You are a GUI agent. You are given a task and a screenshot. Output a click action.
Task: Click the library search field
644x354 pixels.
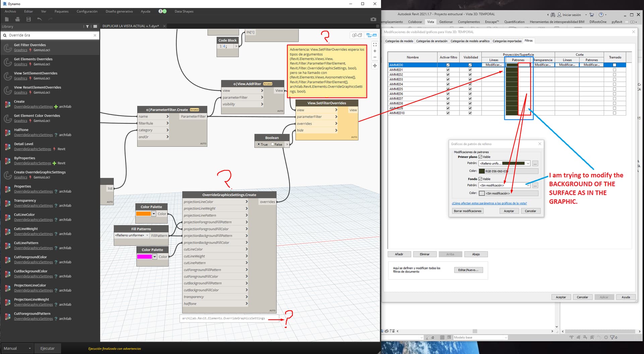point(50,35)
